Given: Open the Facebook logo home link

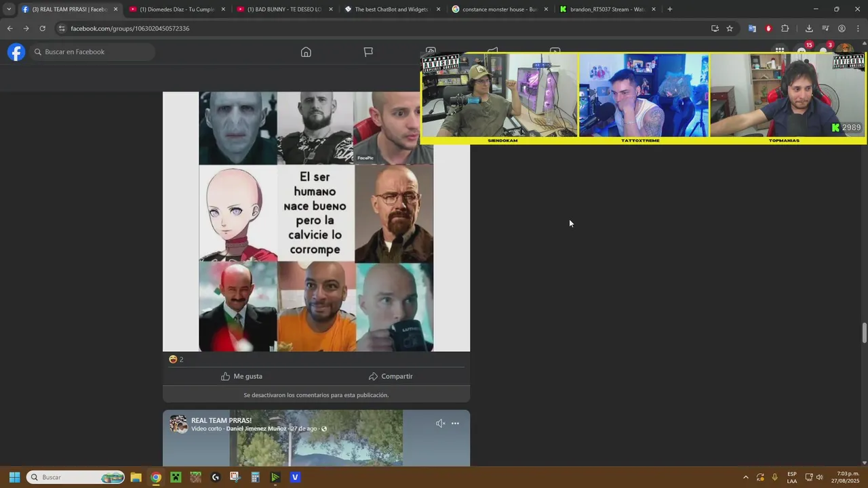Looking at the screenshot, I should pos(16,52).
